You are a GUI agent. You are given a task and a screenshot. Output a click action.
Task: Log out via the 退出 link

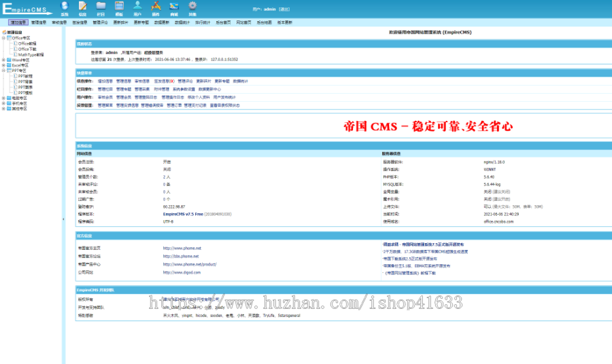[x=284, y=9]
